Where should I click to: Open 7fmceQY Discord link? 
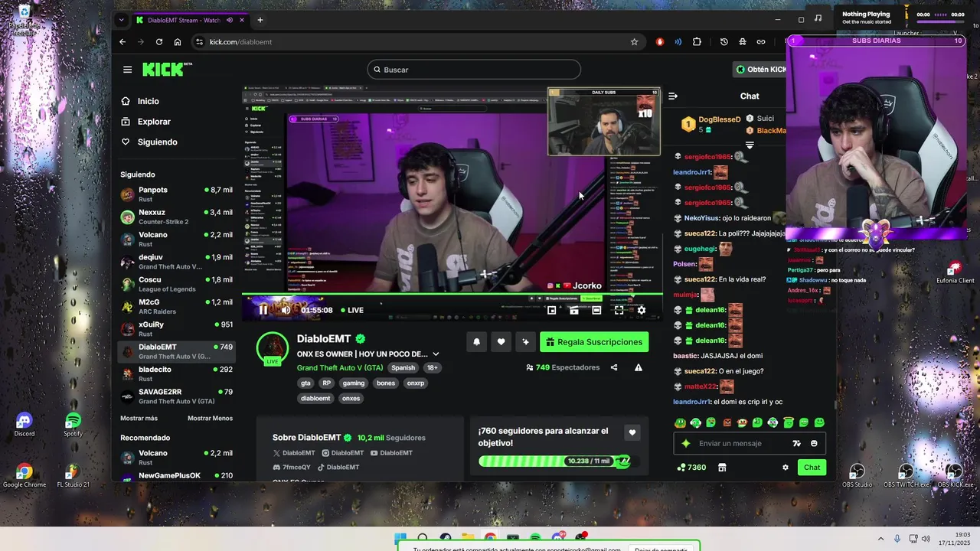coord(292,468)
